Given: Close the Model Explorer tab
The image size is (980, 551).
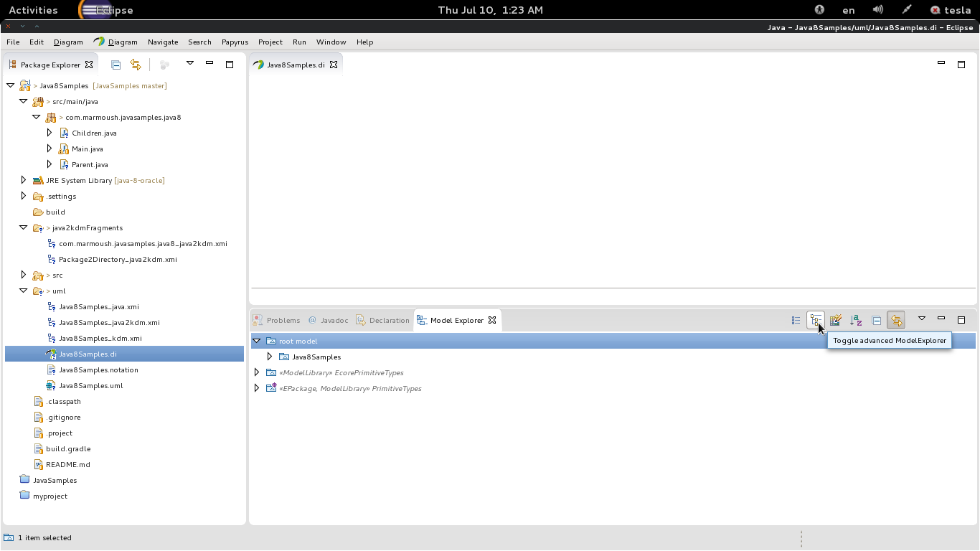Looking at the screenshot, I should coord(492,320).
